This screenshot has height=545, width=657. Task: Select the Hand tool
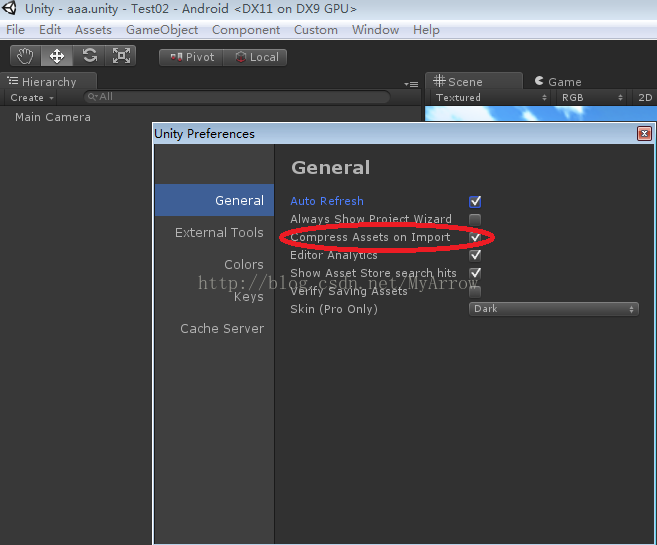click(25, 56)
